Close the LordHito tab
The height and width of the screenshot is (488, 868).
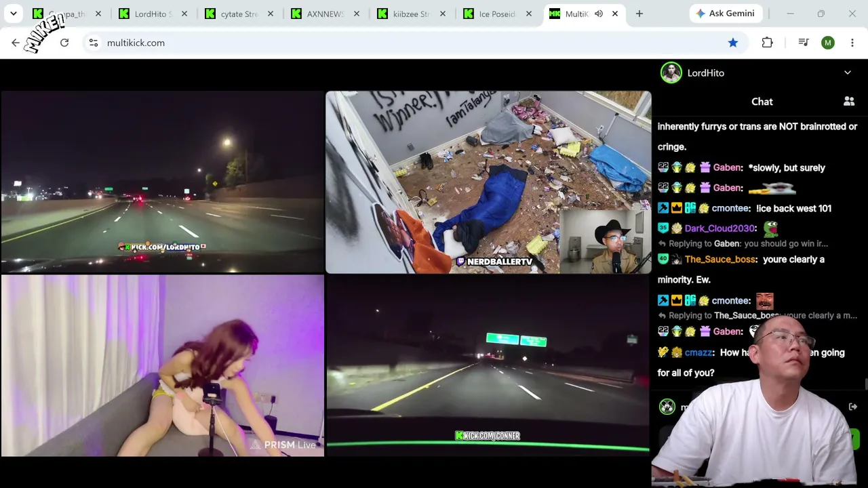pyautogui.click(x=184, y=14)
